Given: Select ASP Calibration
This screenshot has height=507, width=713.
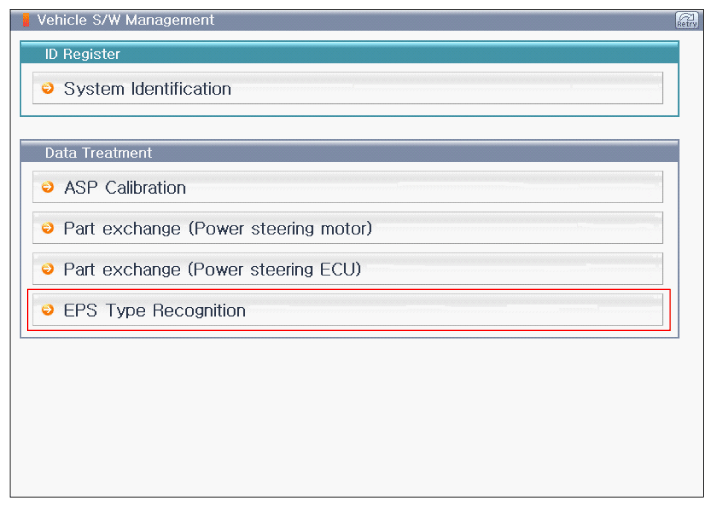Looking at the screenshot, I should (x=347, y=187).
